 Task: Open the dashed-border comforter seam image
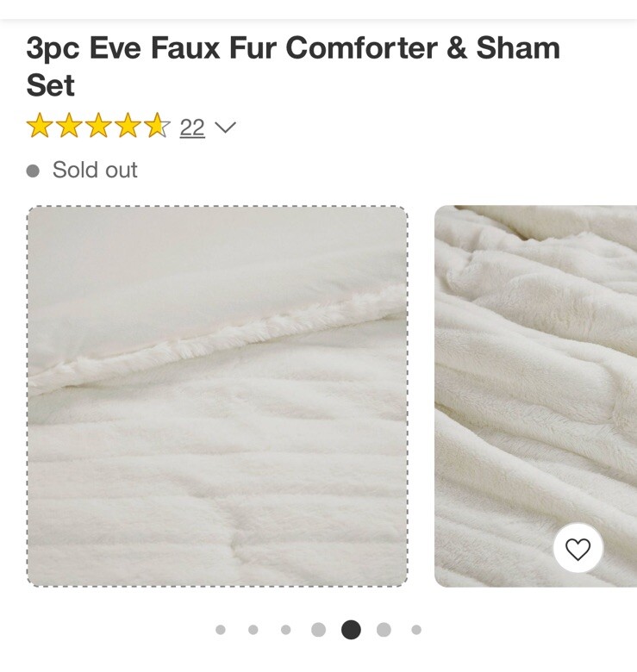pyautogui.click(x=217, y=396)
